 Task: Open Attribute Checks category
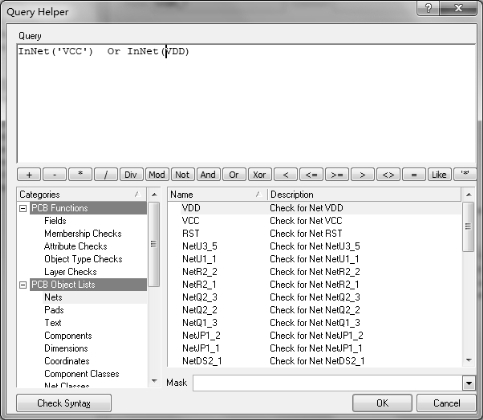pyautogui.click(x=76, y=246)
